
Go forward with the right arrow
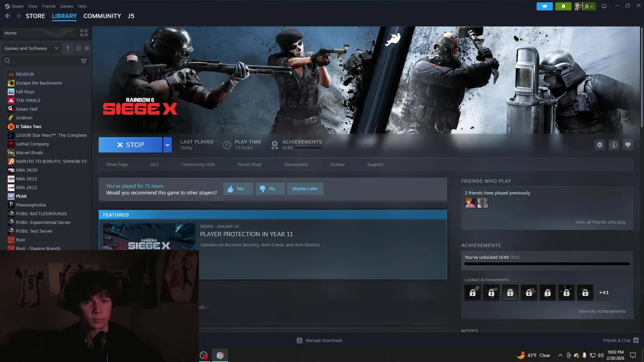point(18,16)
